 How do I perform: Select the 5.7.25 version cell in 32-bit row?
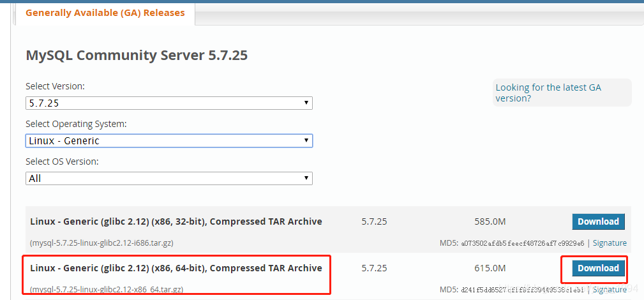[374, 222]
